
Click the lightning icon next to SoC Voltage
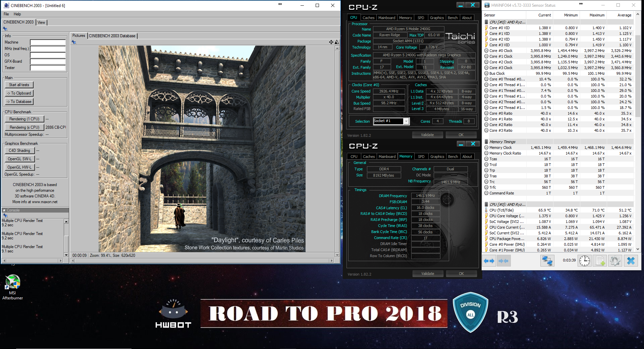[486, 222]
